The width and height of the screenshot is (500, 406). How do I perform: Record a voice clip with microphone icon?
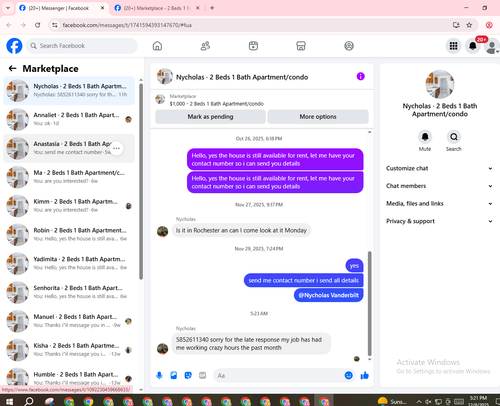159,376
